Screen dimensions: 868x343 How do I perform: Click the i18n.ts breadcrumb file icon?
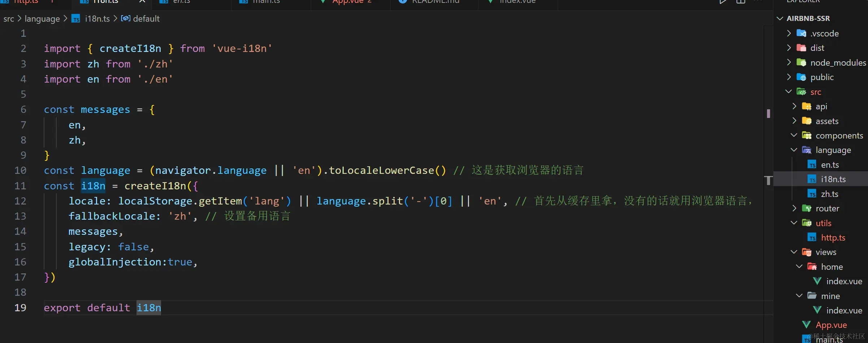(x=76, y=18)
